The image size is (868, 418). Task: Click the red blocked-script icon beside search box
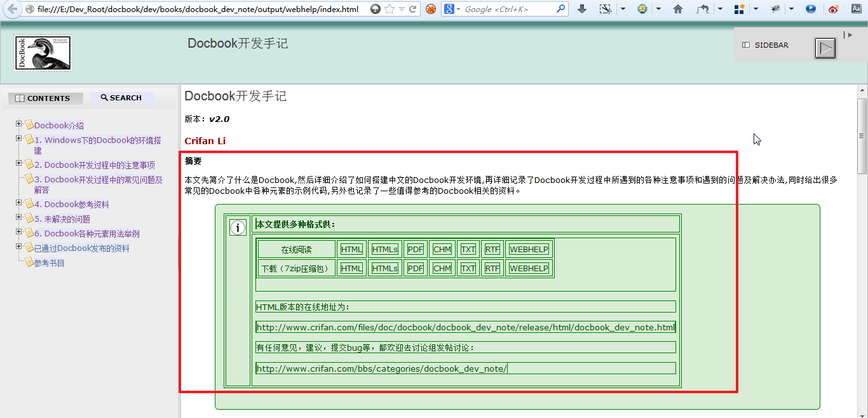431,9
